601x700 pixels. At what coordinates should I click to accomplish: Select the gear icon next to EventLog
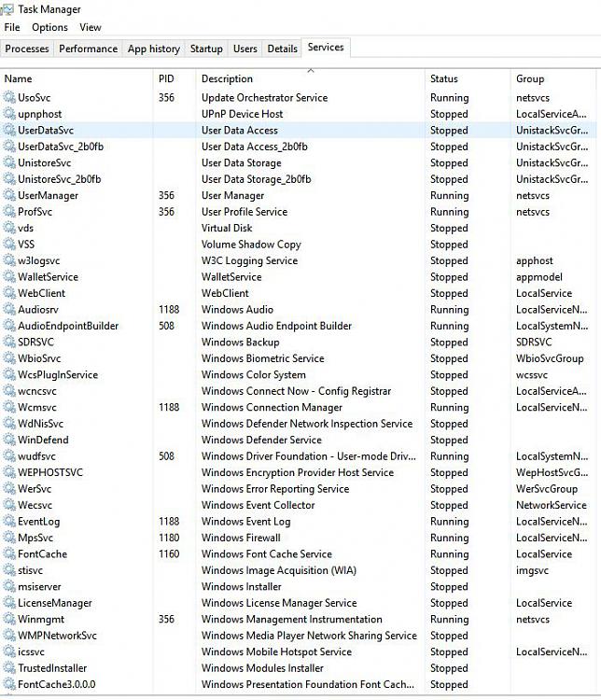[9, 521]
